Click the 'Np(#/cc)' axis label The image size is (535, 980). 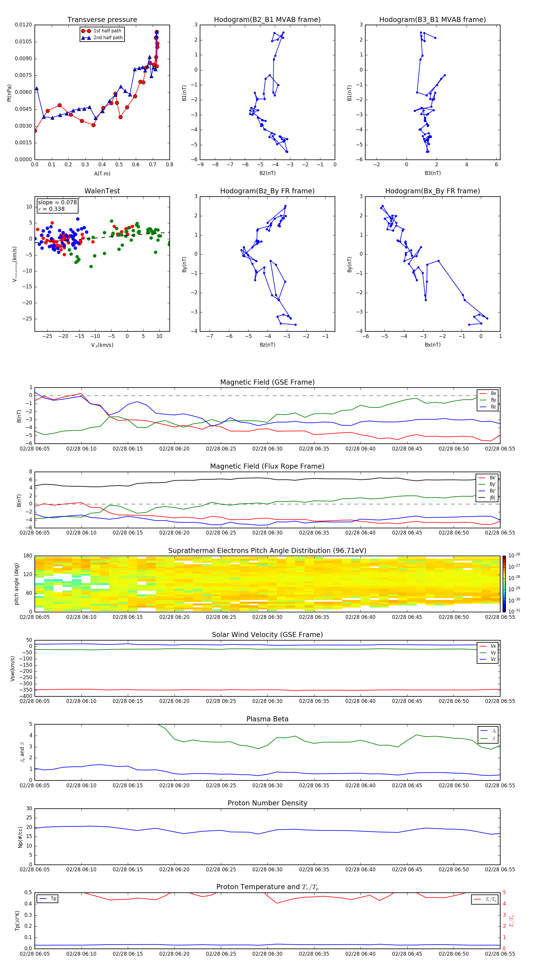[20, 837]
